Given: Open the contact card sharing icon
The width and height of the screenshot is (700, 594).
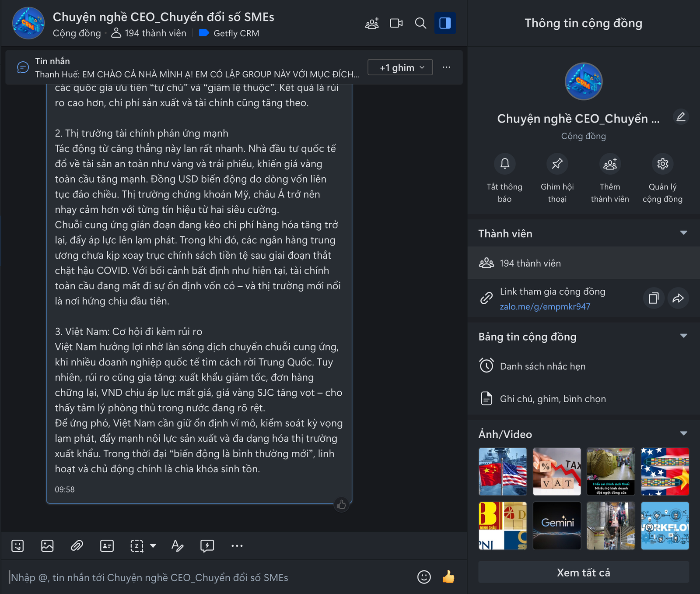Looking at the screenshot, I should [107, 546].
